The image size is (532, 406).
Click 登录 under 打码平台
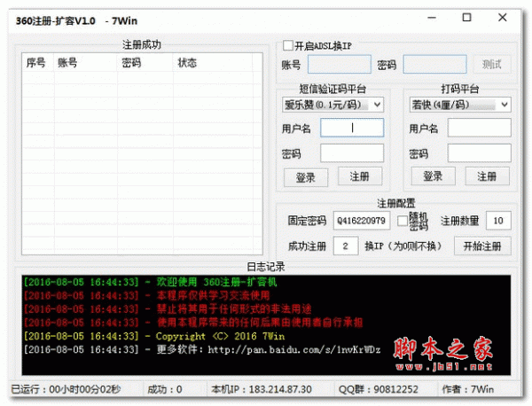434,176
